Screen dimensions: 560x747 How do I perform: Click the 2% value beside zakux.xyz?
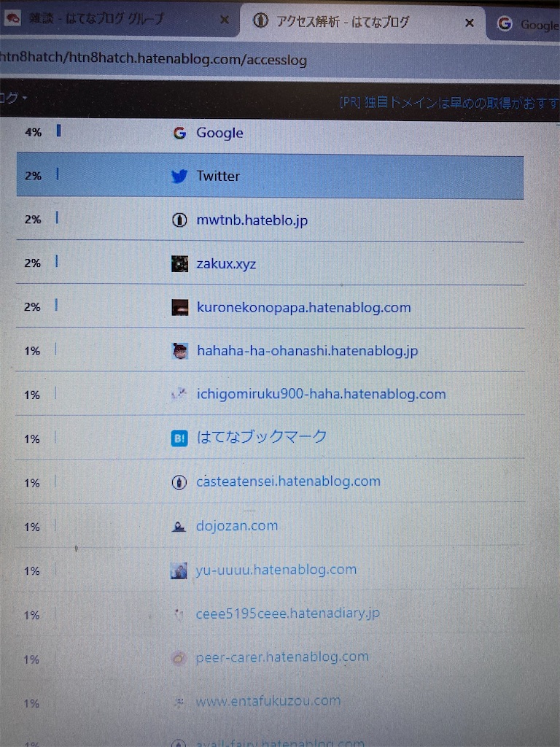[x=32, y=263]
